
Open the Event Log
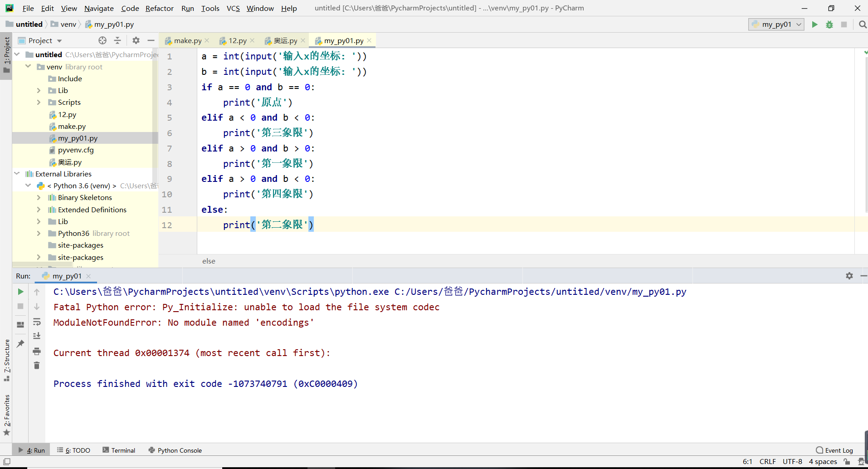click(x=834, y=450)
